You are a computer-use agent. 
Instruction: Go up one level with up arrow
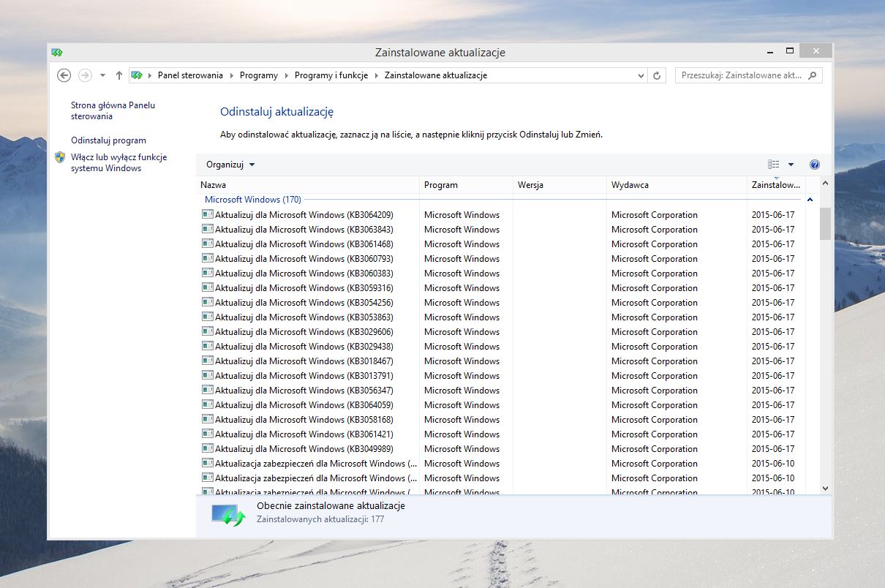pos(118,75)
